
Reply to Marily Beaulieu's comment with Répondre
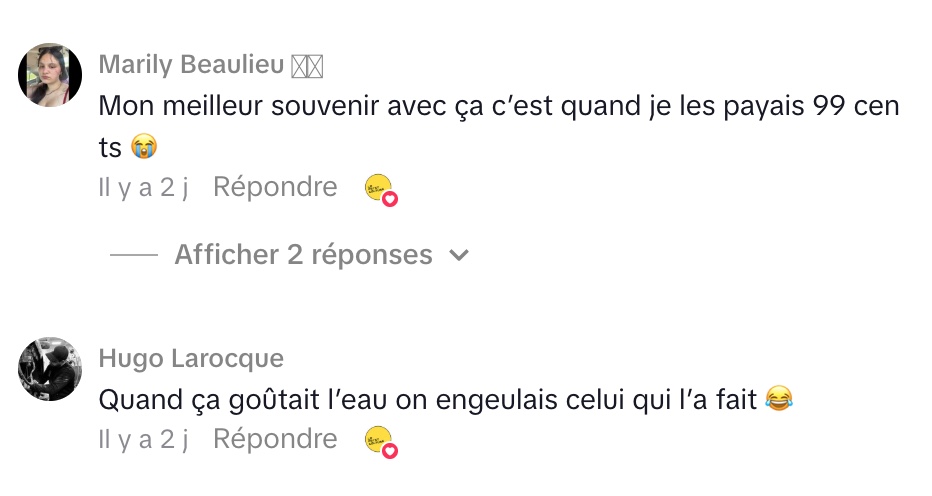[x=275, y=187]
